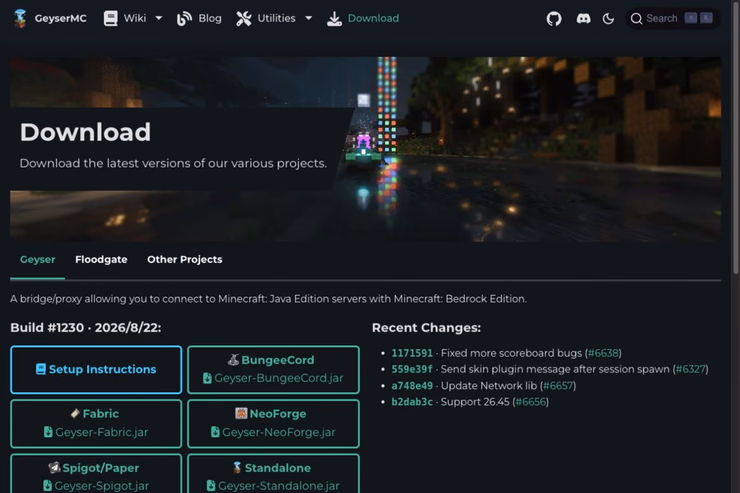740x493 pixels.
Task: Click the Wiki book icon
Action: coord(110,18)
